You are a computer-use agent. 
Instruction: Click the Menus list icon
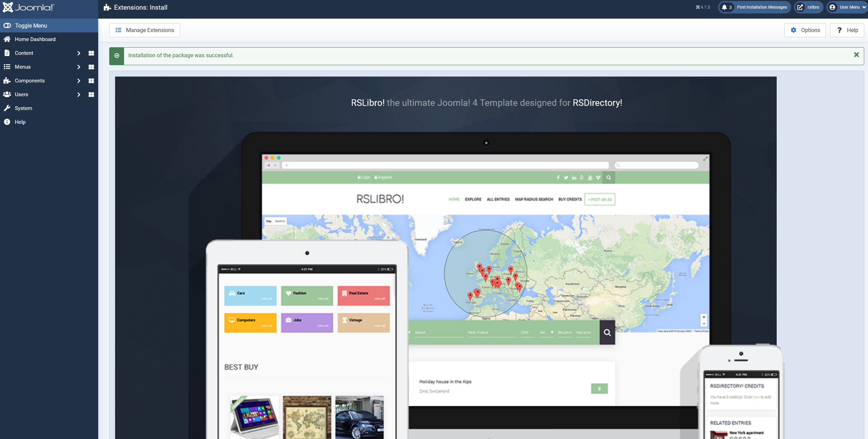(x=7, y=67)
